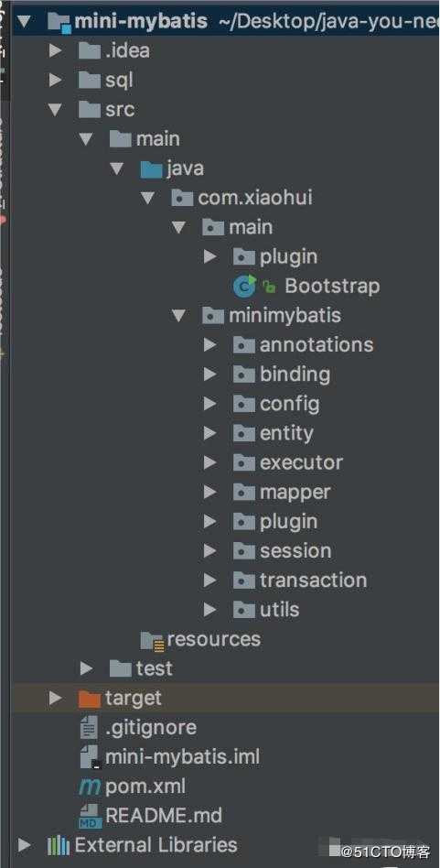Click the resources folder icon
Viewport: 440px width, 868px height.
(152, 640)
